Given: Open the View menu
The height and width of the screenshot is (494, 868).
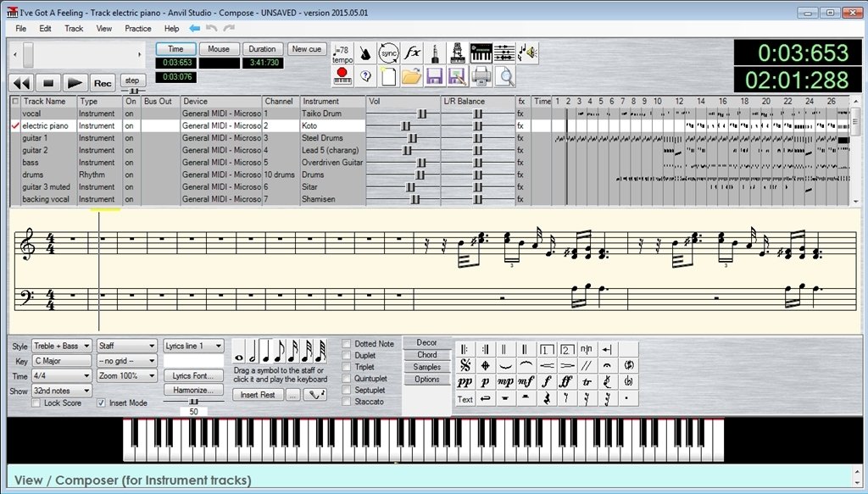Looking at the screenshot, I should coord(104,28).
